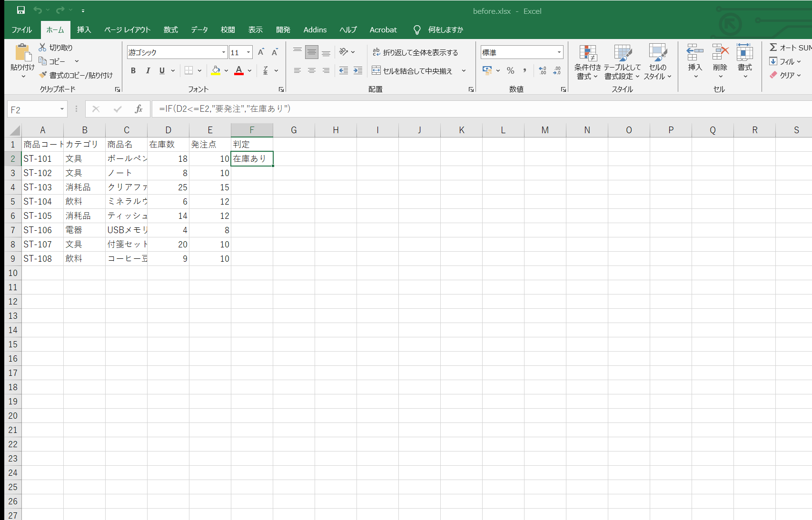Image resolution: width=812 pixels, height=520 pixels.
Task: Switch to the 挿入 ribbon tab
Action: pos(84,29)
